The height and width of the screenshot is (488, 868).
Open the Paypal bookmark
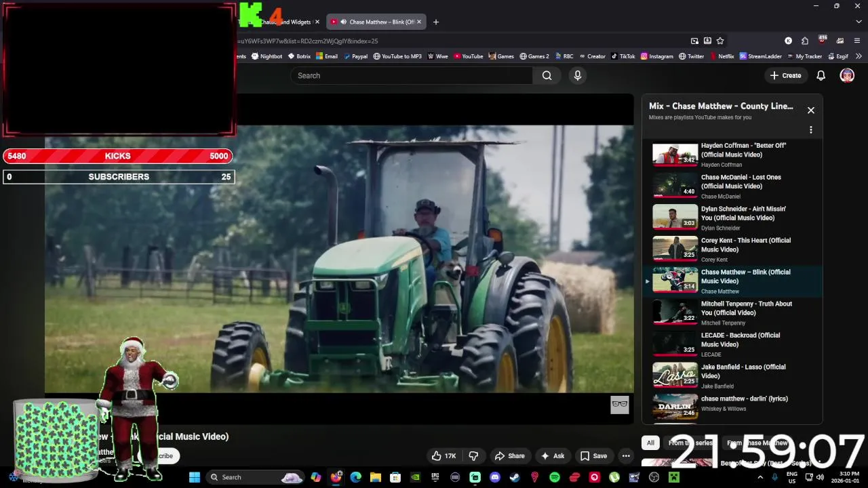pyautogui.click(x=355, y=56)
